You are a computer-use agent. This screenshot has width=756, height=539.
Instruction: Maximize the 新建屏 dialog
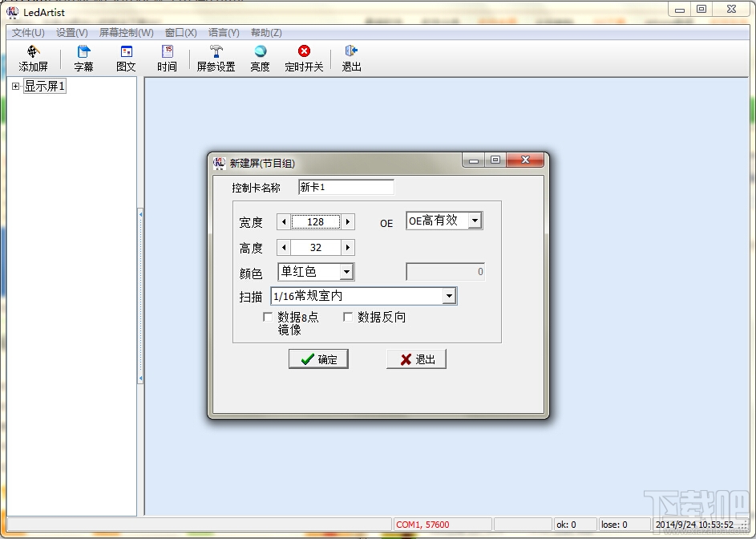click(495, 160)
